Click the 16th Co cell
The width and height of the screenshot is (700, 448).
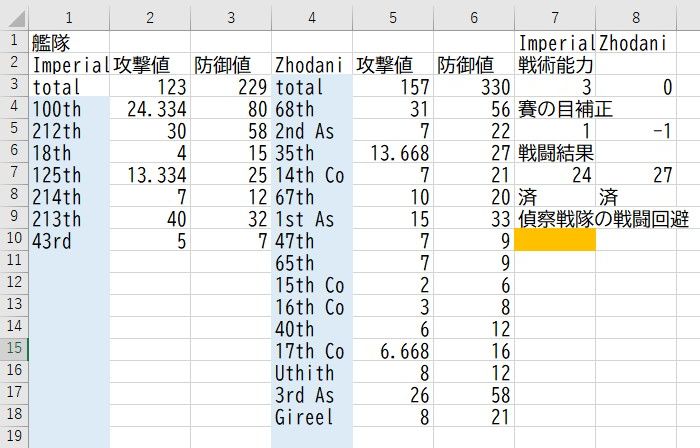[312, 306]
